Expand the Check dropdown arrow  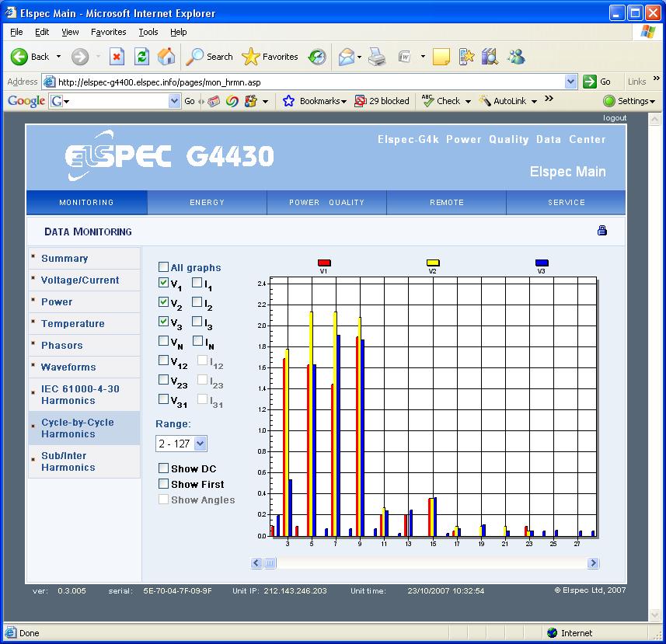tap(468, 102)
